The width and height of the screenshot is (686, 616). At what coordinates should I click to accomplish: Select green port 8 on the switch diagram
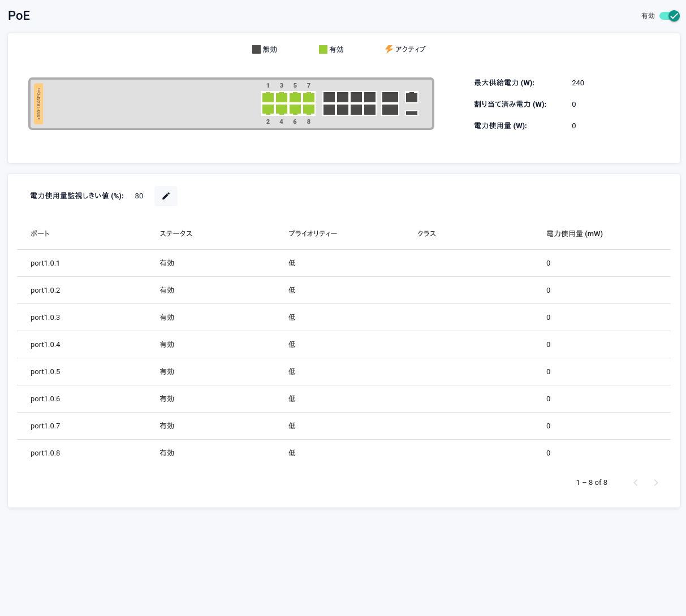click(309, 110)
